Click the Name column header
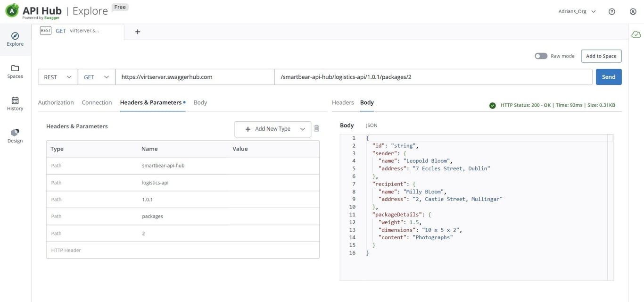644x302 pixels. (x=149, y=149)
